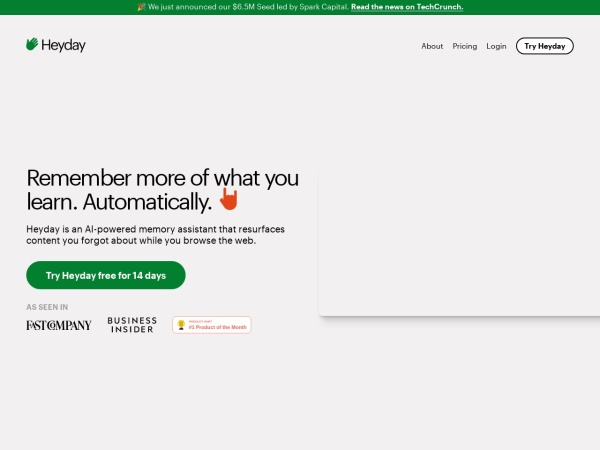
Task: Click the $6.5M Seed announcement banner text
Action: tap(247, 7)
